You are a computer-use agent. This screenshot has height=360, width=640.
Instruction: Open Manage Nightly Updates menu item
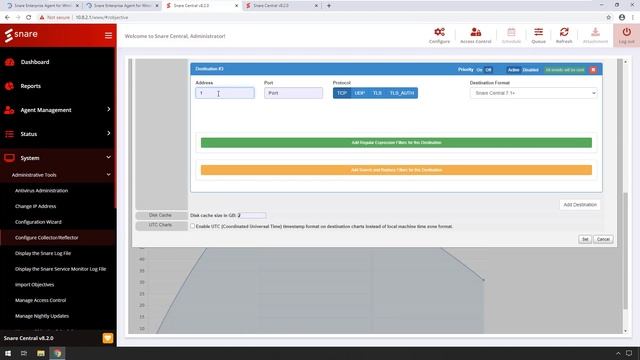[42, 316]
